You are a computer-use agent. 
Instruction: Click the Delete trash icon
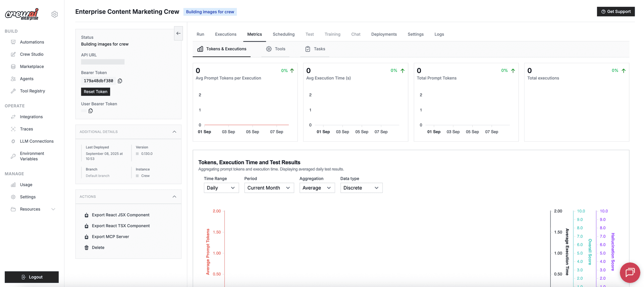87,248
